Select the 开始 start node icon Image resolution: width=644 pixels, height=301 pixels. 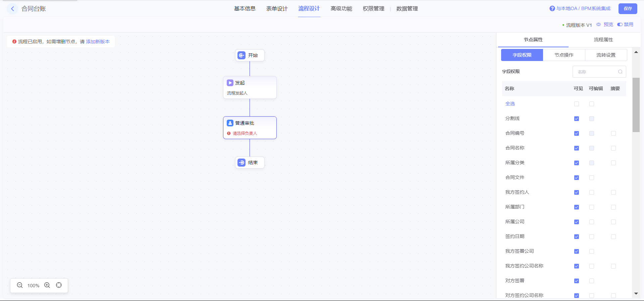click(241, 55)
